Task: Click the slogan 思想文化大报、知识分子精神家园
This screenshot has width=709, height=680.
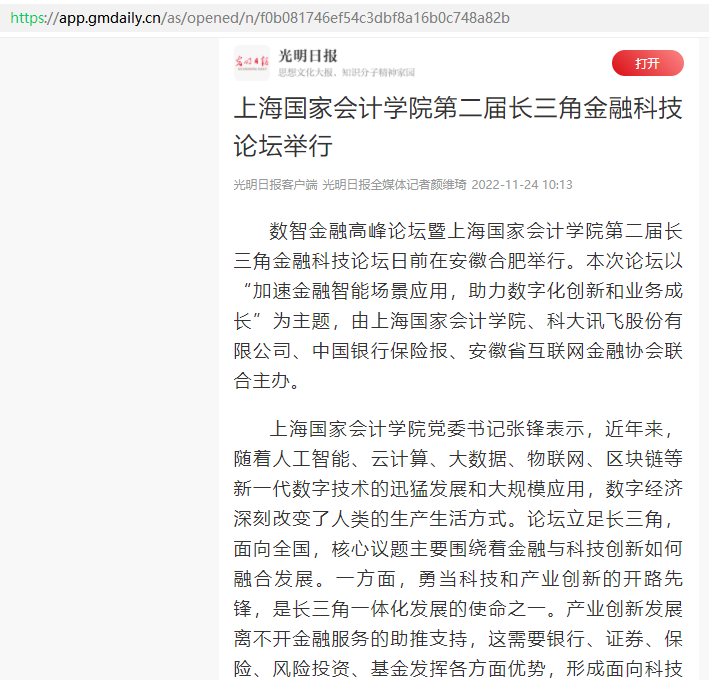Action: [345, 73]
